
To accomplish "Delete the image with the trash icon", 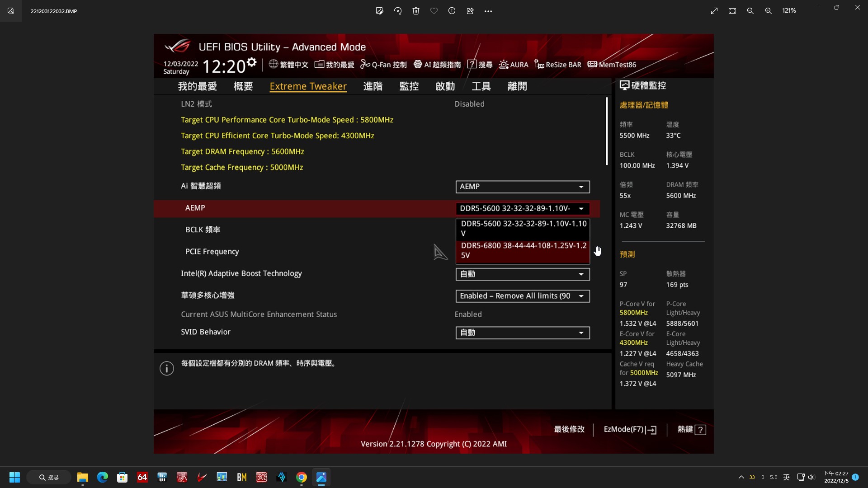I will coord(416,11).
